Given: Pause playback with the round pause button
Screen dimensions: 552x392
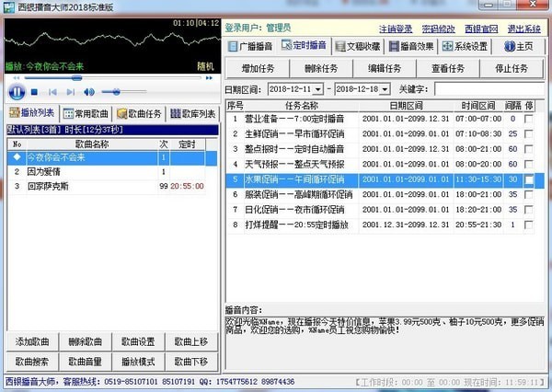Looking at the screenshot, I should (x=17, y=92).
